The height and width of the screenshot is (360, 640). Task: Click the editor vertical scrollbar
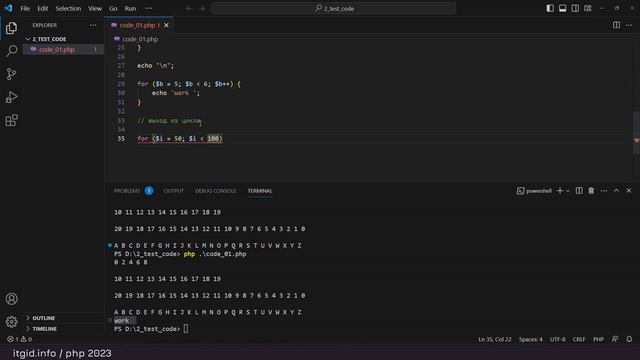coord(636,133)
